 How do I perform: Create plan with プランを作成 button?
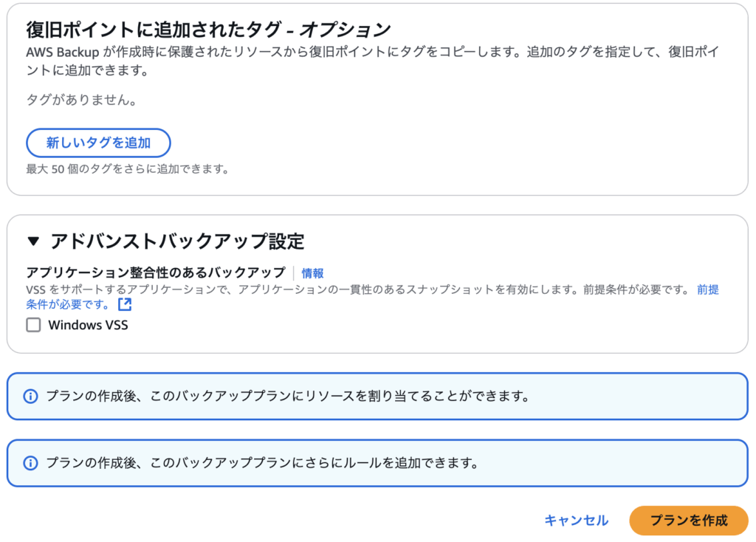click(689, 521)
